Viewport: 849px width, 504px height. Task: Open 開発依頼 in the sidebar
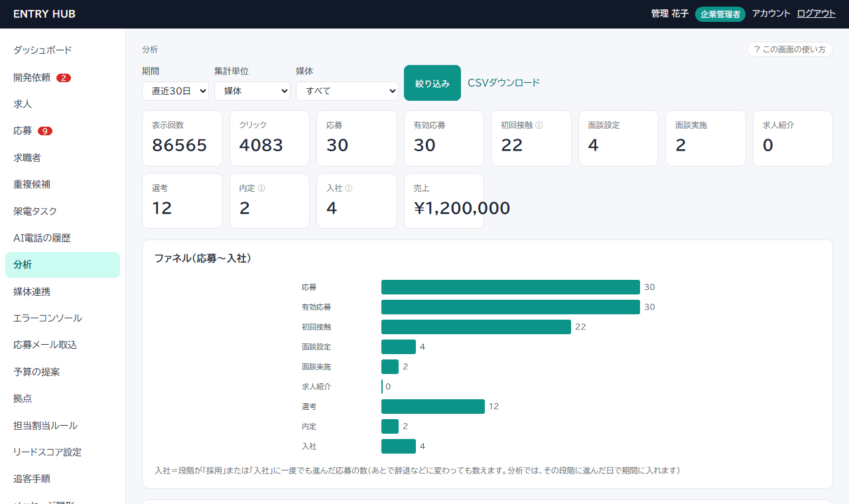(x=62, y=78)
